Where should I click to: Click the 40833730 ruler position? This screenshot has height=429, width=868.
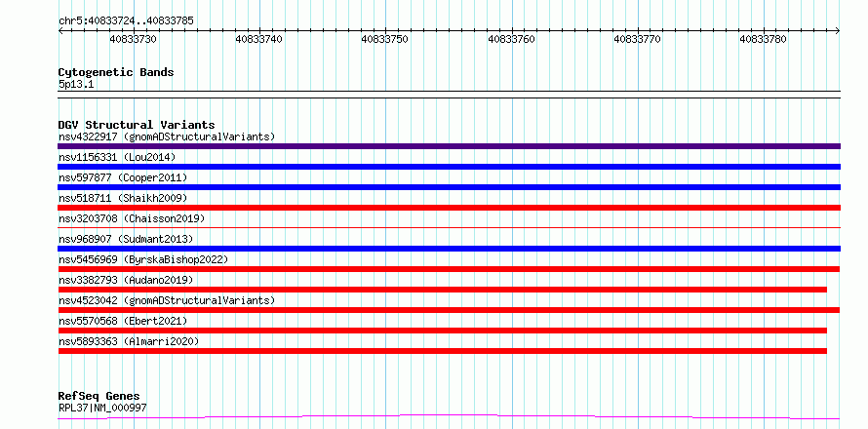tap(133, 39)
